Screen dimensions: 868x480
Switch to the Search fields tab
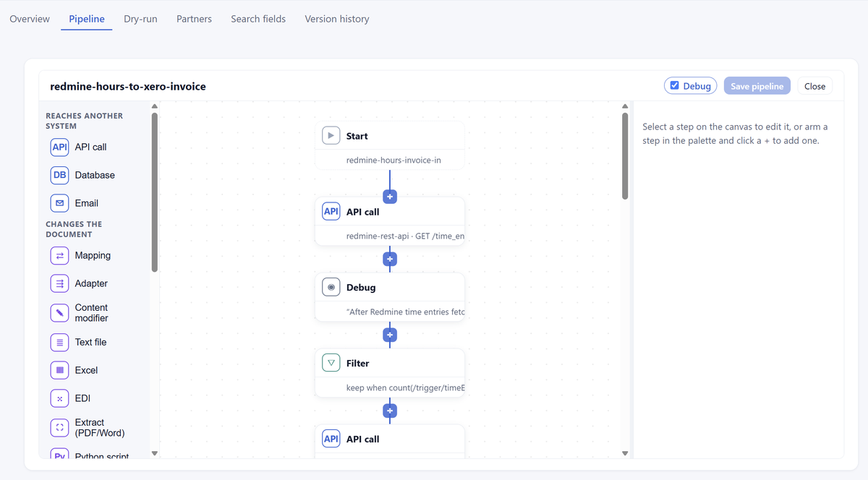(258, 19)
